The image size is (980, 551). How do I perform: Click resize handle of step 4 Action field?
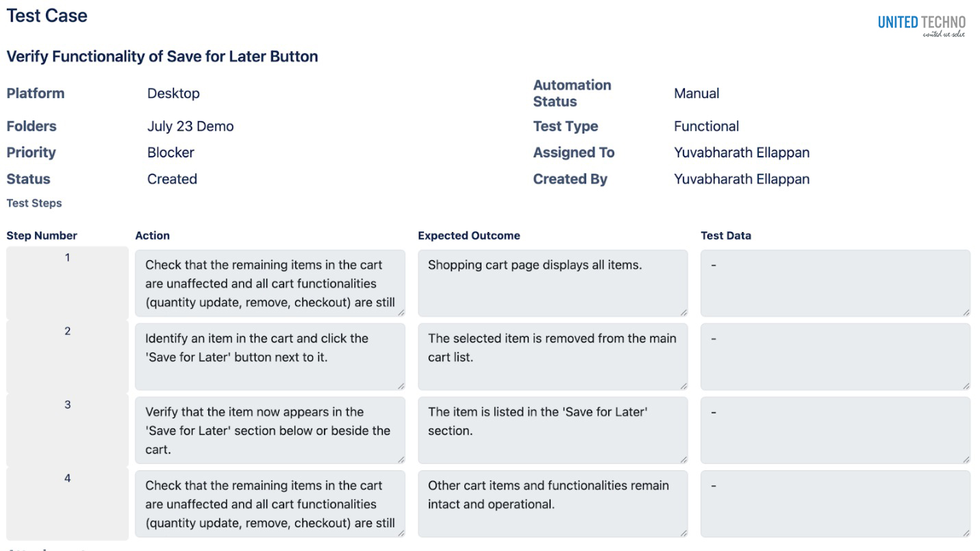pos(401,533)
